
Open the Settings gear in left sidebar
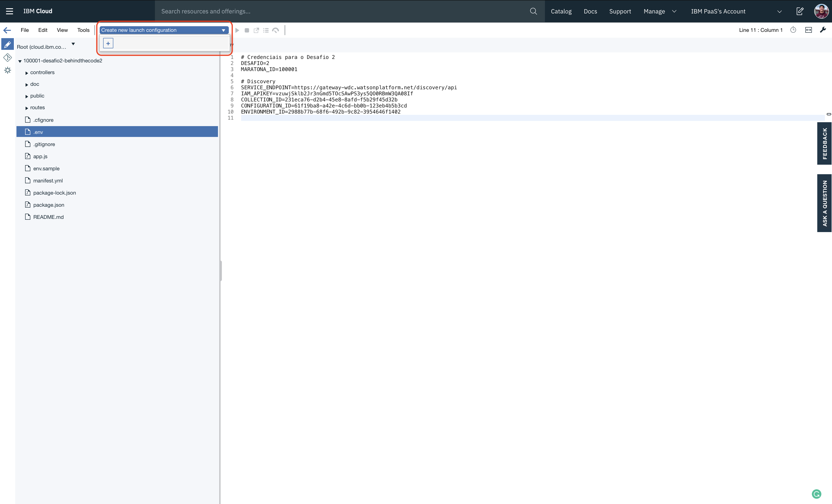(7, 70)
